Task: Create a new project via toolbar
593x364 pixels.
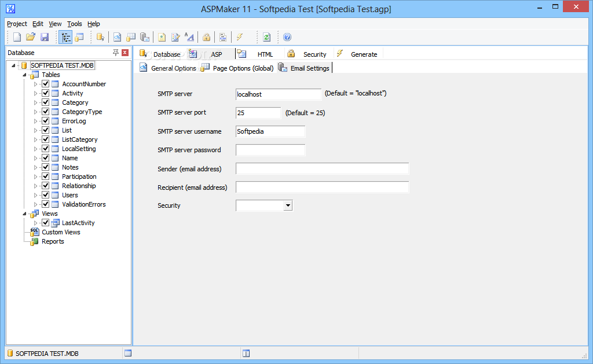Action: pyautogui.click(x=17, y=37)
